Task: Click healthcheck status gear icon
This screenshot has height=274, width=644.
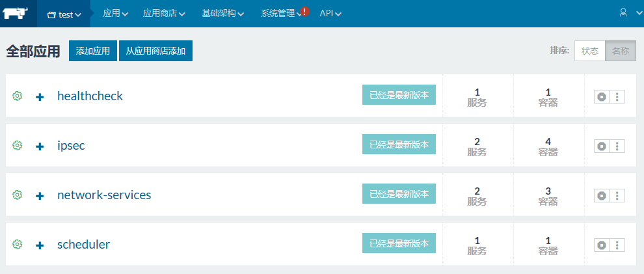Action: point(17,96)
